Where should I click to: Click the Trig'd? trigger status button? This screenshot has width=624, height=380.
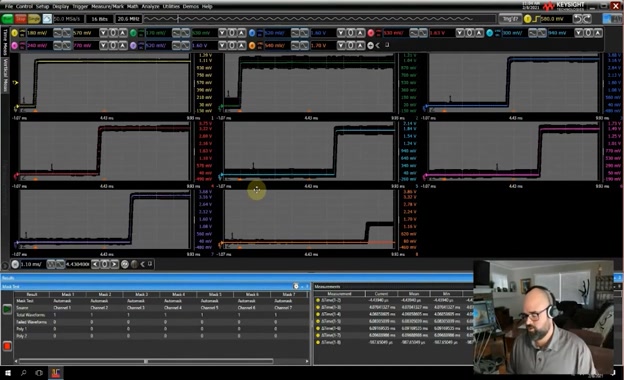tap(510, 19)
